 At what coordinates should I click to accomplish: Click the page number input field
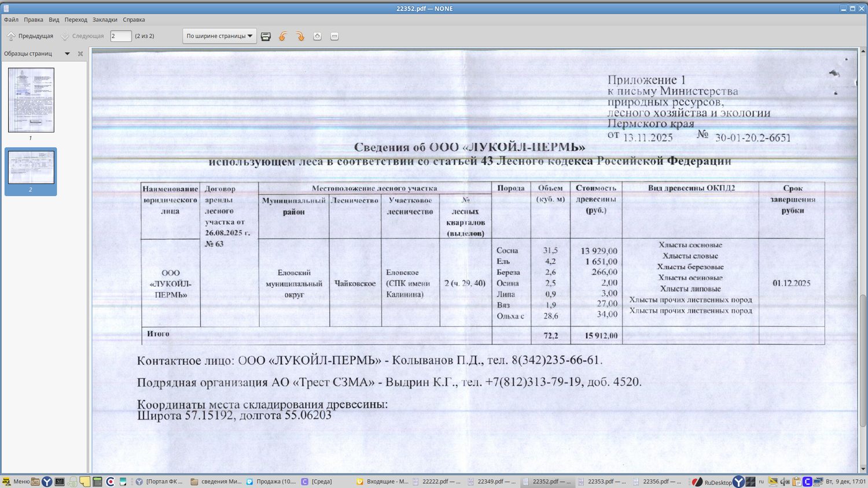121,36
